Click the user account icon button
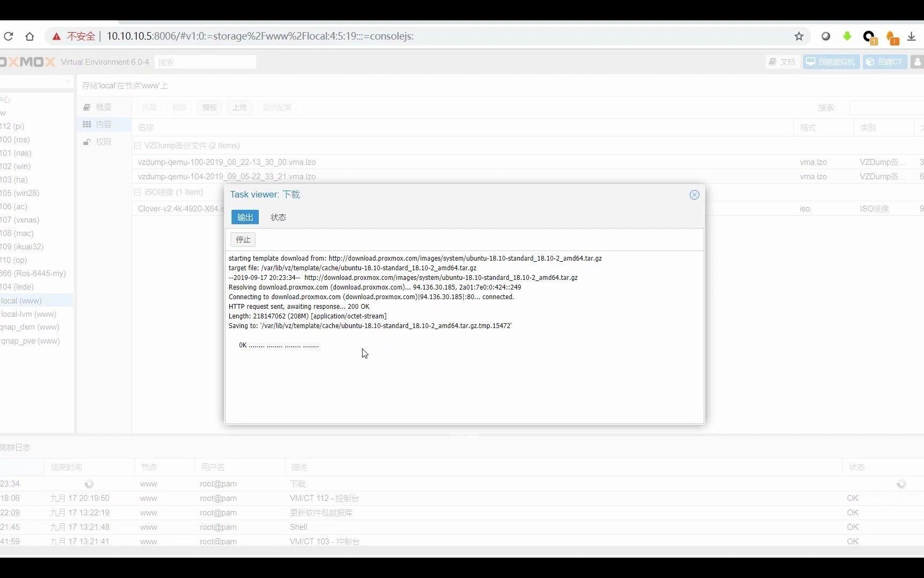 click(918, 62)
